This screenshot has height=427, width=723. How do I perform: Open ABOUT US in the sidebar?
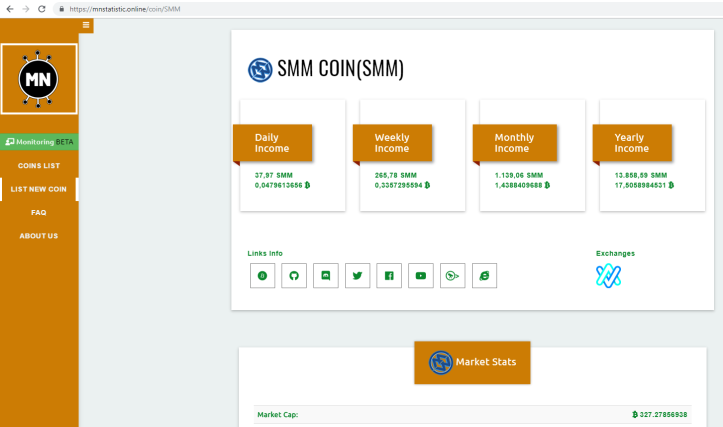coord(39,236)
